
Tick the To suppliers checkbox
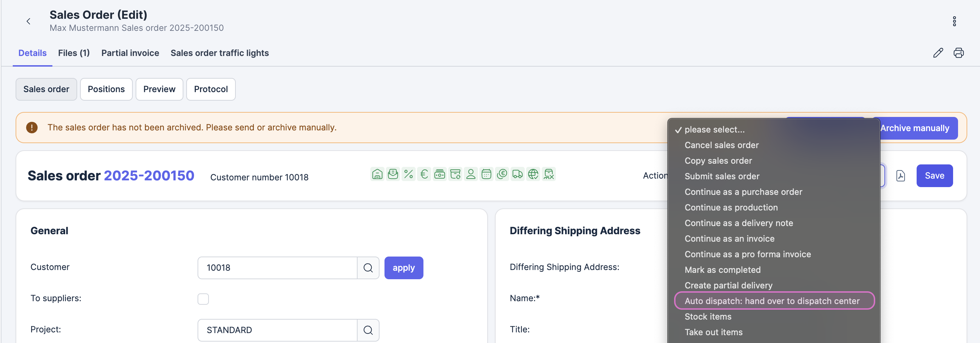pyautogui.click(x=203, y=299)
